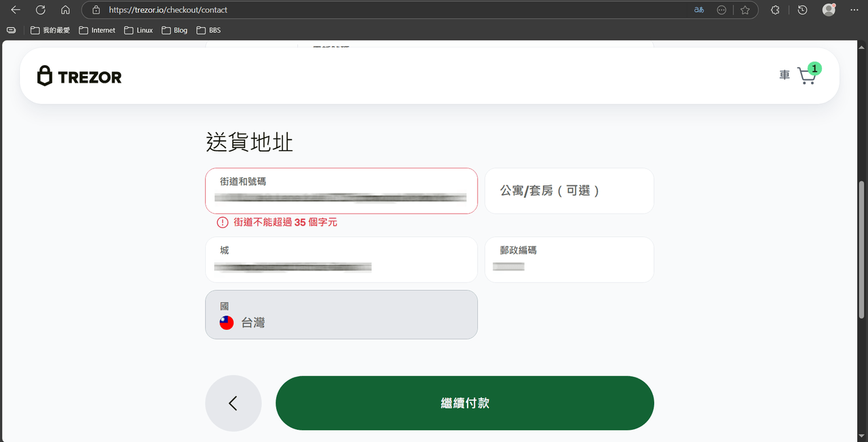This screenshot has height=442, width=868.
Task: Toggle page translation with the aあ icon
Action: [x=698, y=10]
